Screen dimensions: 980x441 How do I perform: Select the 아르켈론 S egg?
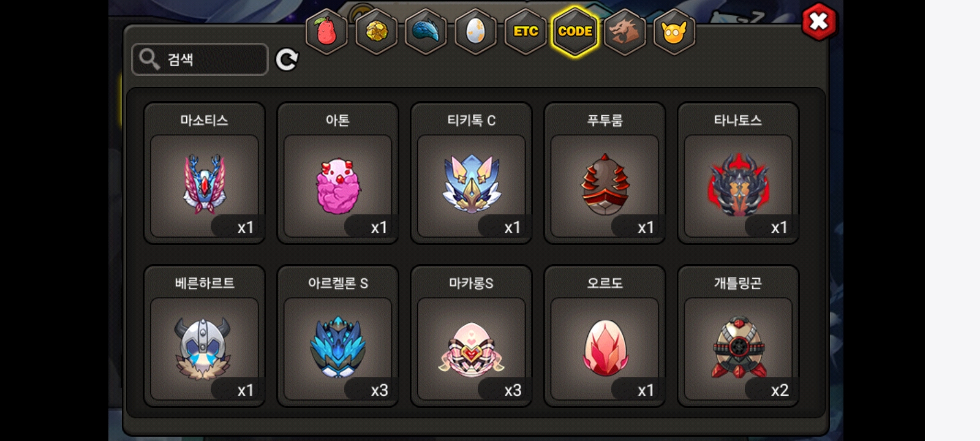(338, 336)
